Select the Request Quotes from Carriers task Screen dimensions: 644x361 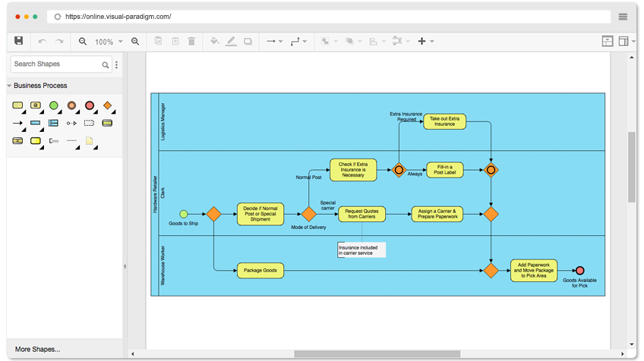point(361,214)
